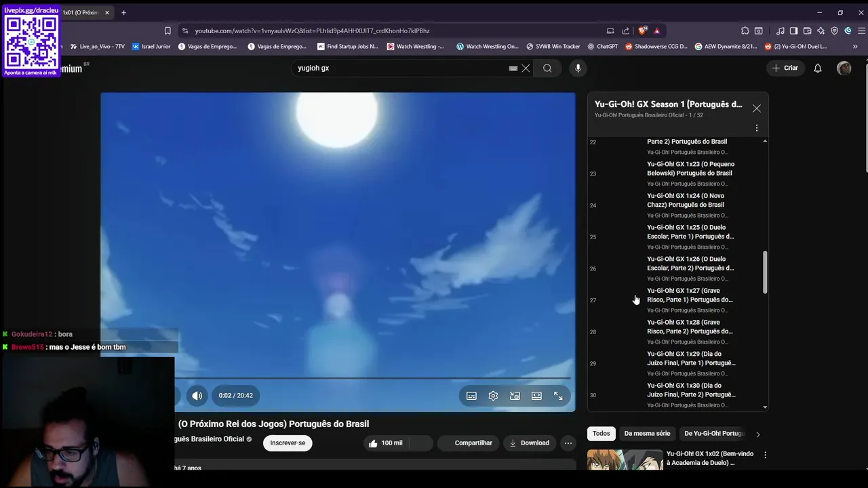This screenshot has width=868, height=488.
Task: Open Brave Rewards triangle icon
Action: coord(656,30)
